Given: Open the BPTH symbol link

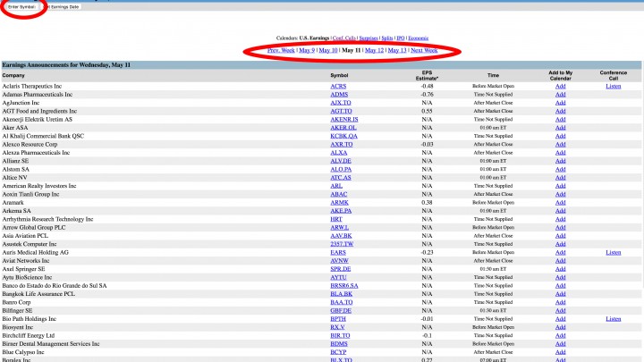Looking at the screenshot, I should [x=338, y=319].
